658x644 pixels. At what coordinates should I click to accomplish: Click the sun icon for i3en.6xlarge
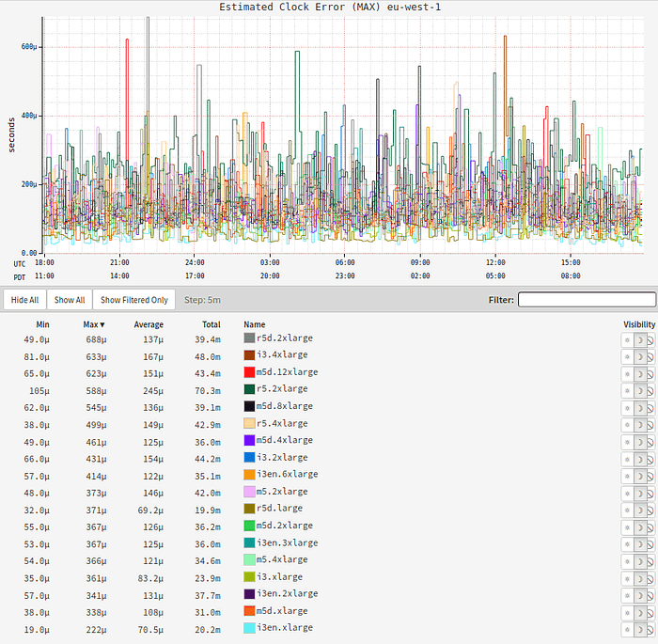(x=627, y=475)
